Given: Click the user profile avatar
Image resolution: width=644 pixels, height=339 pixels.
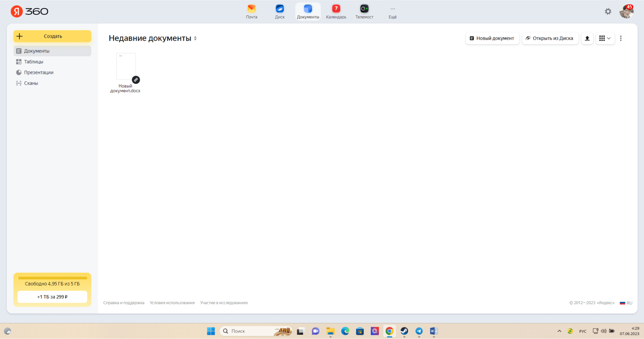Looking at the screenshot, I should pyautogui.click(x=626, y=11).
